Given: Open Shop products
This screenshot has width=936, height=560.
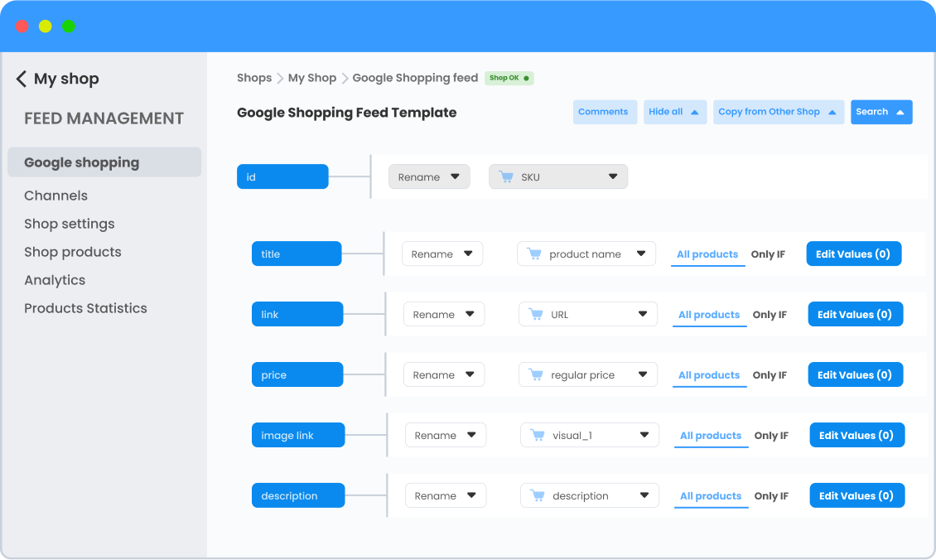Looking at the screenshot, I should (73, 252).
